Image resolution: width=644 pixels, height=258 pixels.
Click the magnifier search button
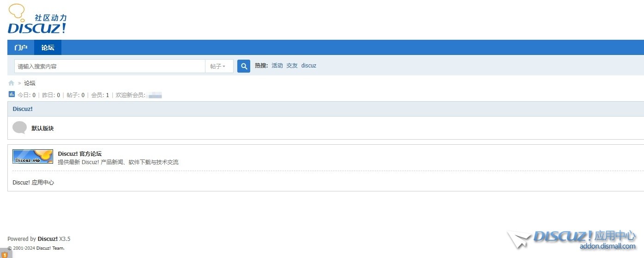[x=244, y=66]
